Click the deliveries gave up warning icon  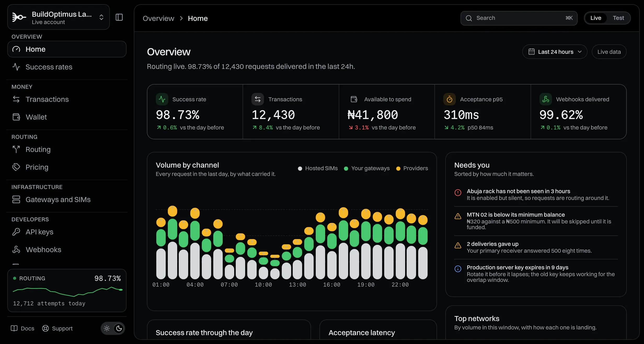458,245
